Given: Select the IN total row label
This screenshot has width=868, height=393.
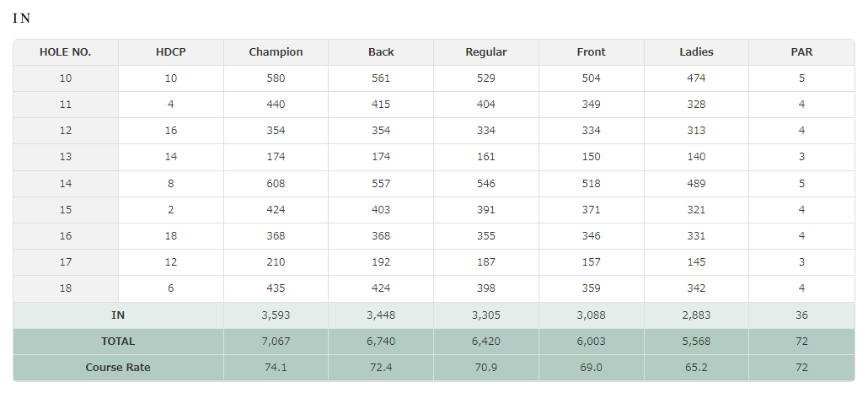Looking at the screenshot, I should (x=118, y=315).
